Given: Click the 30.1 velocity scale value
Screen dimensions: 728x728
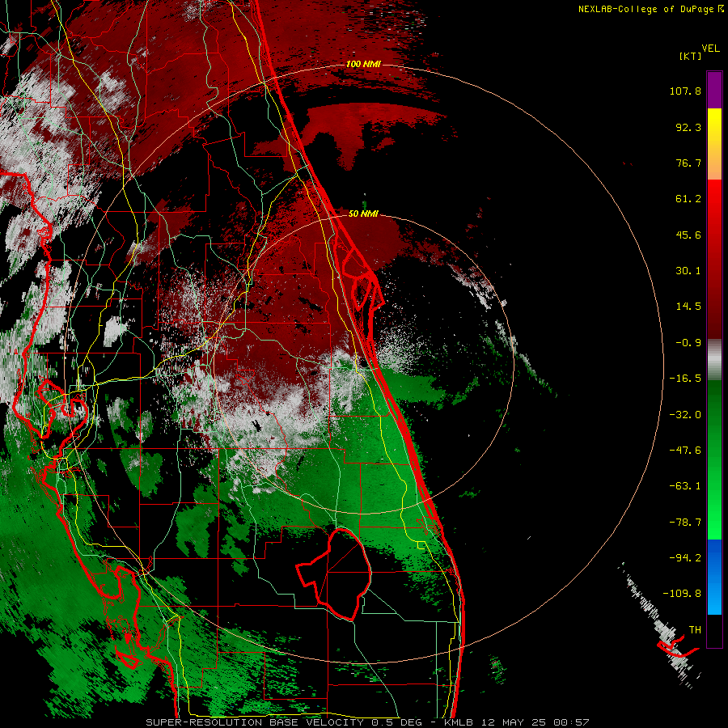Looking at the screenshot, I should (x=688, y=271).
